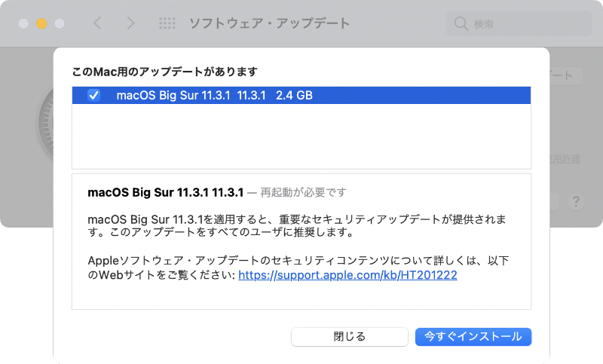
Task: Click the Software Update gear icon
Action: (x=45, y=121)
